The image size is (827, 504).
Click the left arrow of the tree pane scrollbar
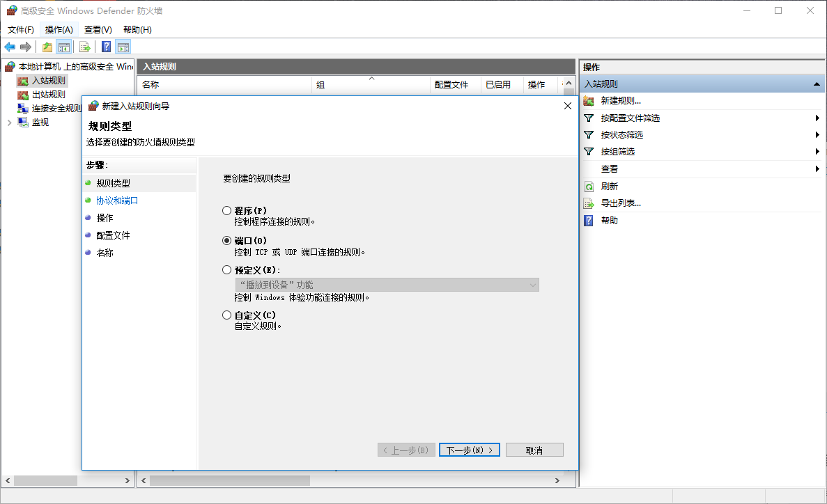[8, 481]
